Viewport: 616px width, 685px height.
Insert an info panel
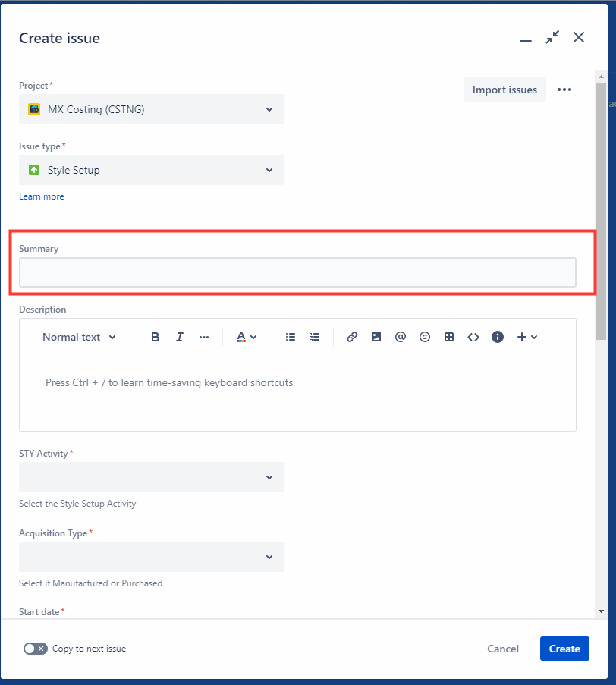click(497, 337)
